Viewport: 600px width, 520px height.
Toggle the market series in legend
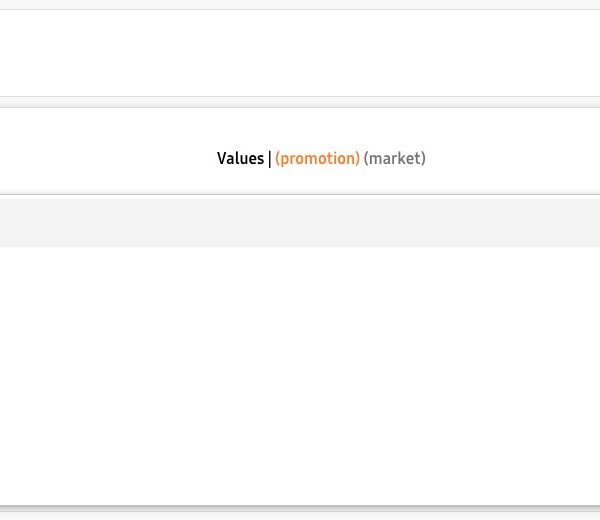394,158
